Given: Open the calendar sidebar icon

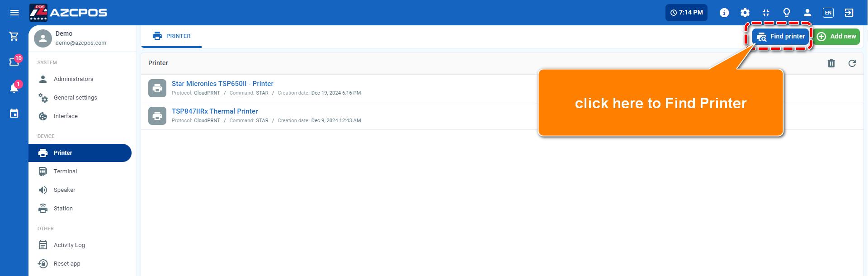Looking at the screenshot, I should pyautogui.click(x=14, y=113).
